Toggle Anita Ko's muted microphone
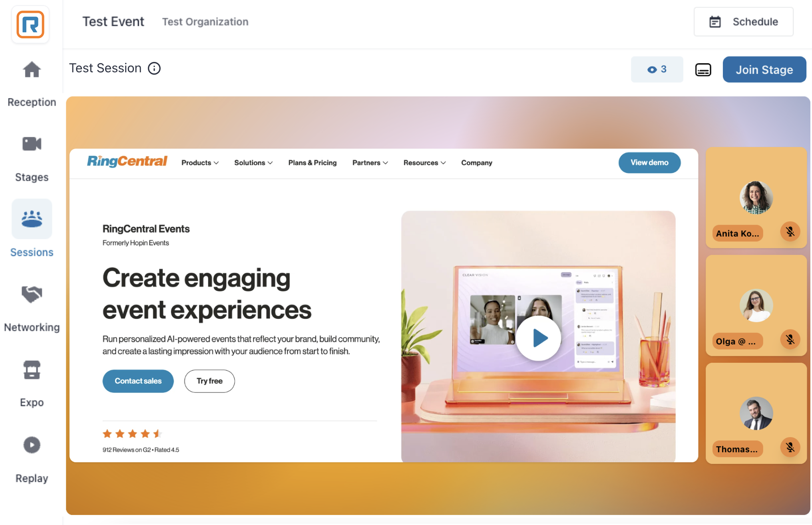The width and height of the screenshot is (812, 525). [x=790, y=232]
